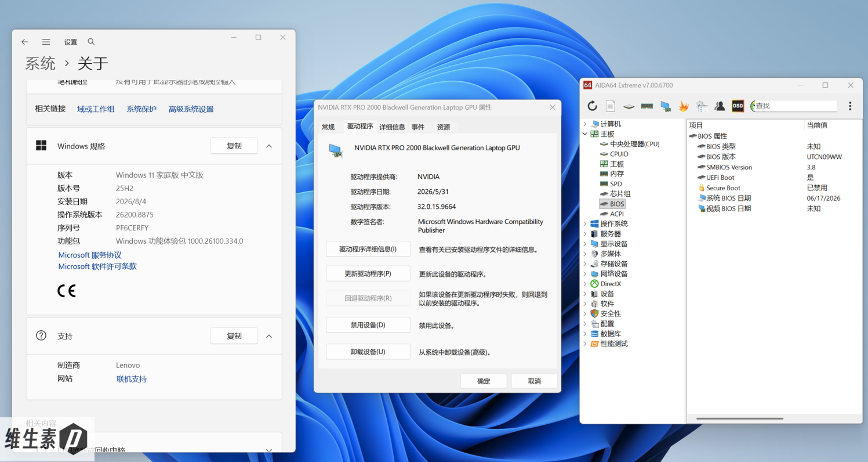Switch to the 事件 tab
The image size is (868, 462).
[x=418, y=127]
